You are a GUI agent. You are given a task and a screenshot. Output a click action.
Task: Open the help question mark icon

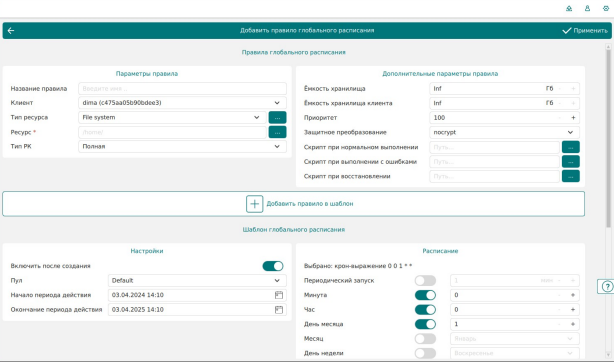point(606,287)
